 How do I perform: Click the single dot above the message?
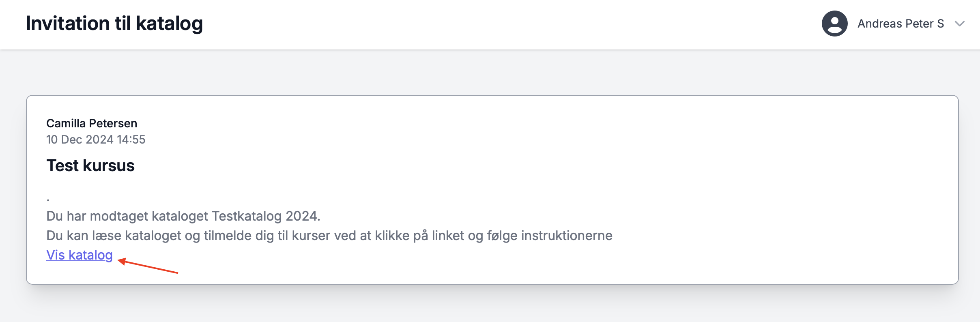48,200
